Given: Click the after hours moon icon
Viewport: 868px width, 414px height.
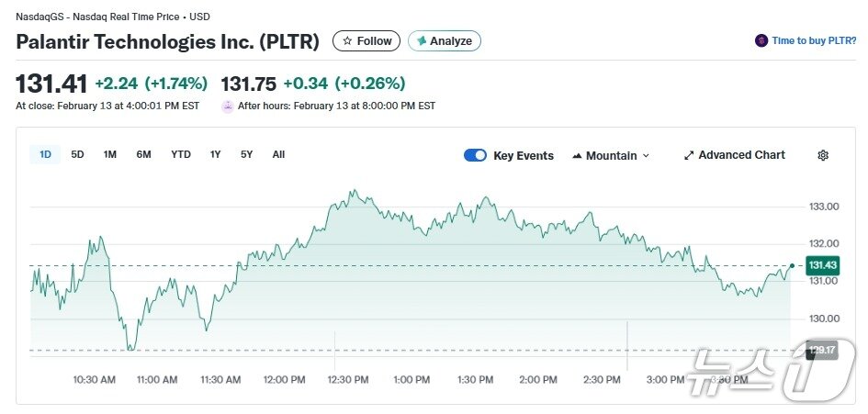Looking at the screenshot, I should coord(228,106).
